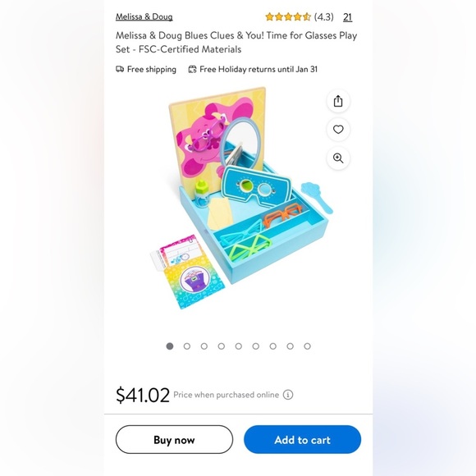Jump to the last carousel image dot
Screen dimensions: 476x476
pyautogui.click(x=307, y=346)
